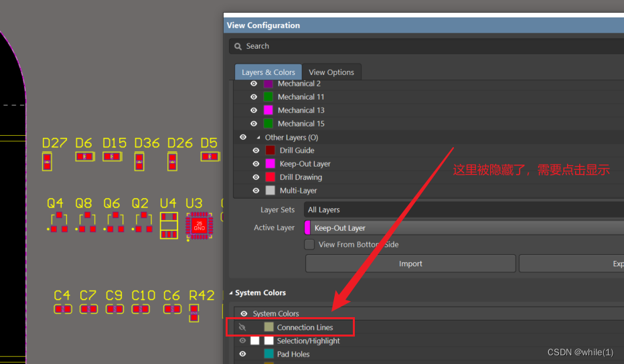Image resolution: width=624 pixels, height=364 pixels.
Task: Show the hidden Connection Lines
Action: point(243,327)
